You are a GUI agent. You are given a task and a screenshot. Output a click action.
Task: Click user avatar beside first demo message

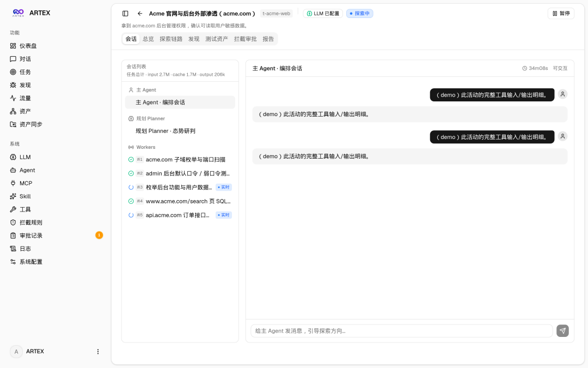pos(562,94)
